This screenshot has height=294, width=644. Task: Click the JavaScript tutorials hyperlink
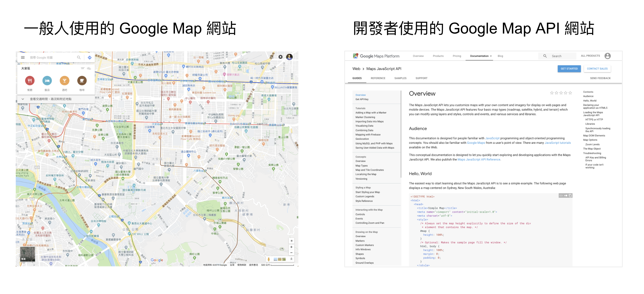pos(558,143)
